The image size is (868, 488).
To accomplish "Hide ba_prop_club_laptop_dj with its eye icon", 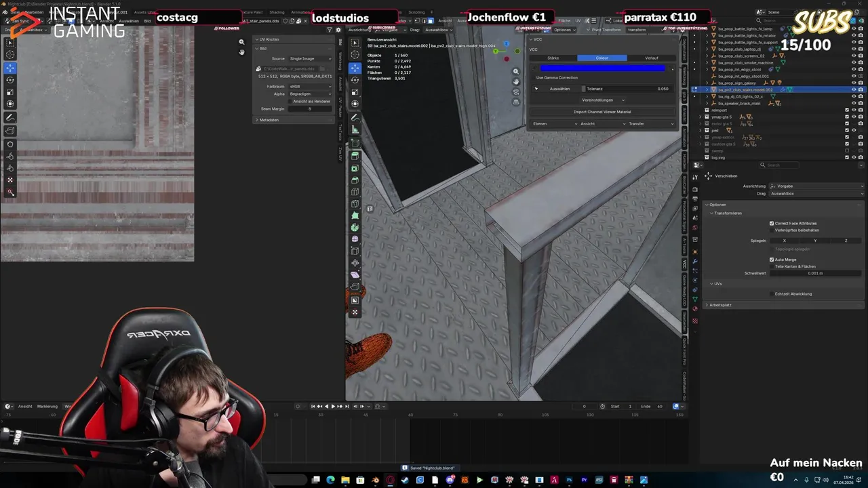I will click(854, 49).
